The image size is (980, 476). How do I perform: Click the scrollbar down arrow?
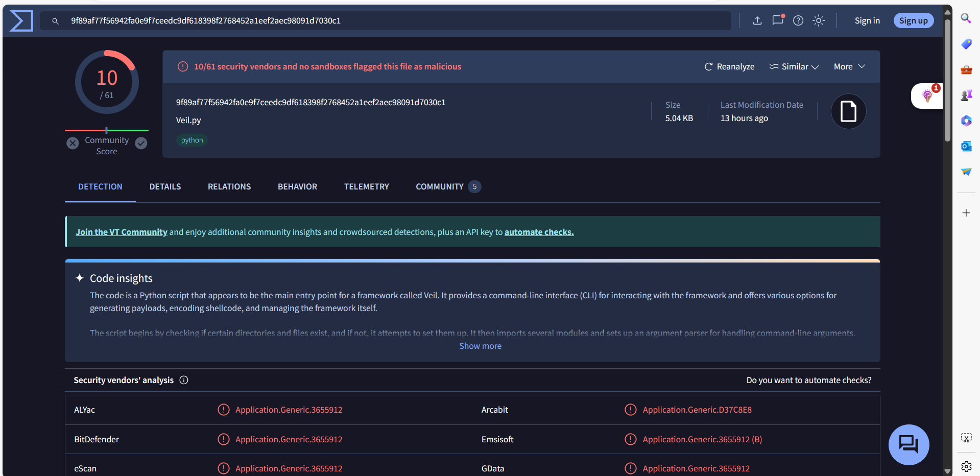click(x=947, y=471)
